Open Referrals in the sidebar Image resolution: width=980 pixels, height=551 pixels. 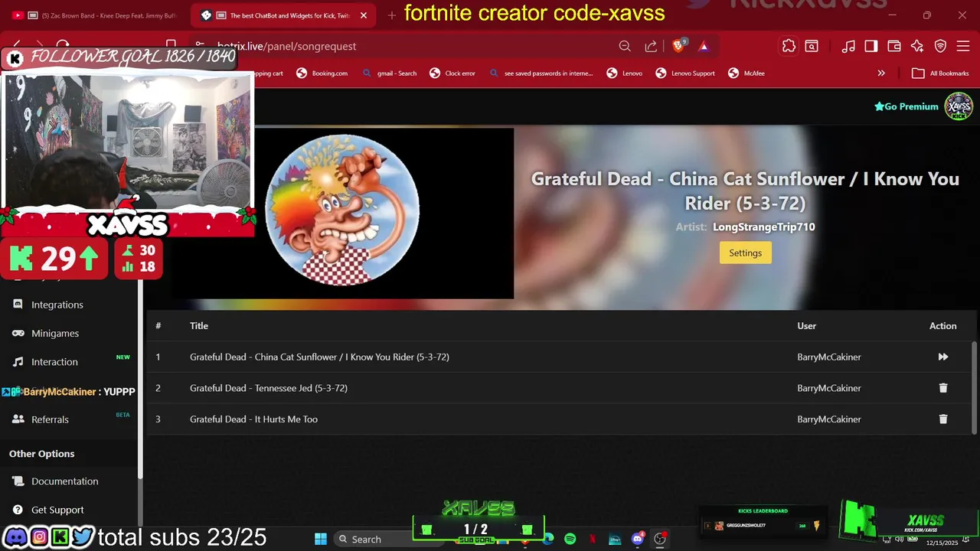tap(50, 419)
